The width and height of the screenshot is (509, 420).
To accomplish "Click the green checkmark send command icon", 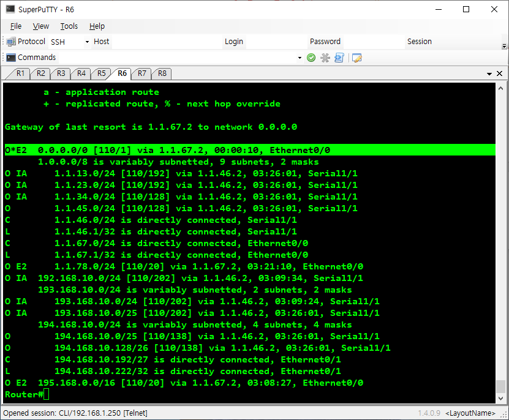I will tap(311, 58).
